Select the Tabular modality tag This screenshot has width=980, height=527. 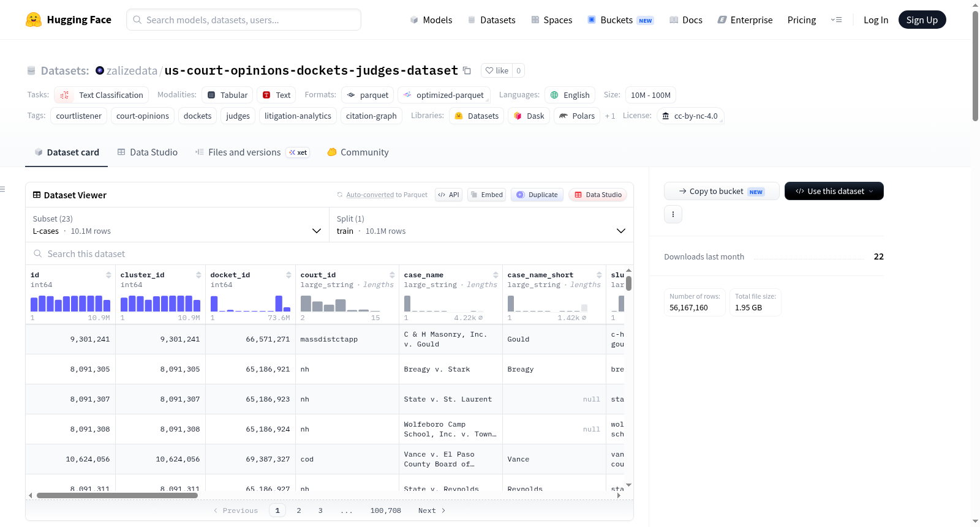click(x=227, y=95)
